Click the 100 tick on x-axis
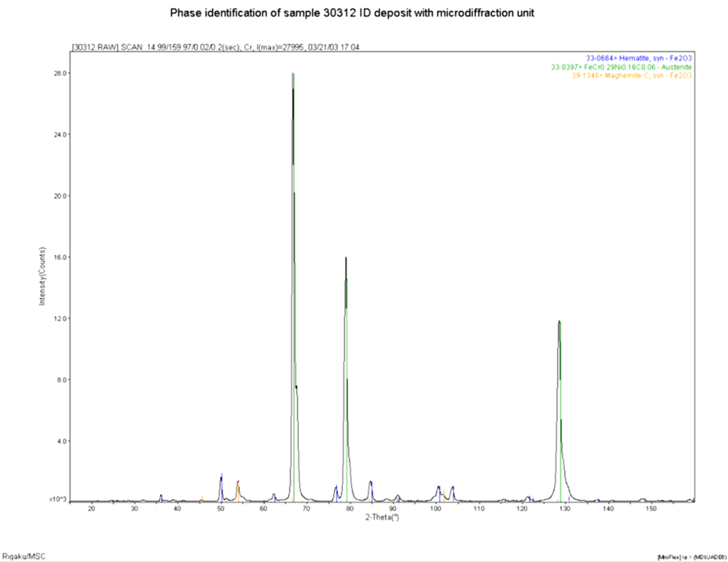The height and width of the screenshot is (562, 728). click(435, 509)
